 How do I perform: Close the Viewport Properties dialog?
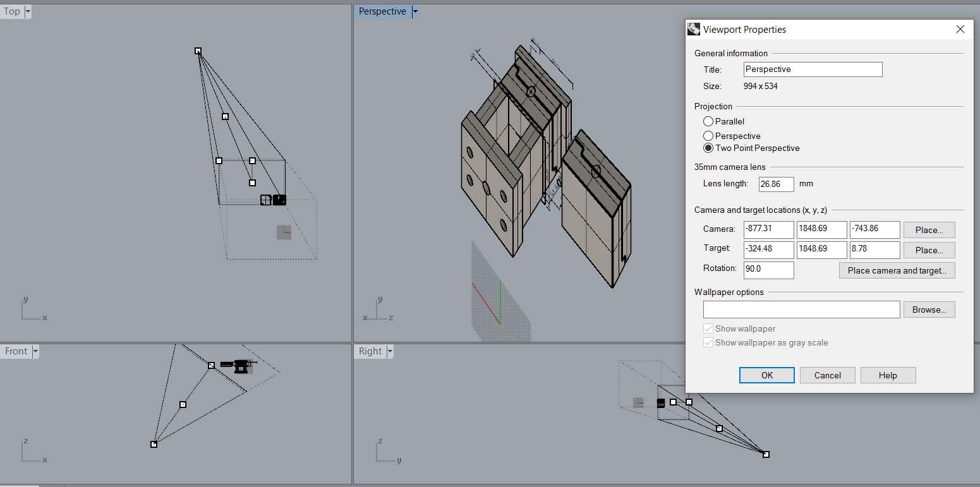point(960,29)
